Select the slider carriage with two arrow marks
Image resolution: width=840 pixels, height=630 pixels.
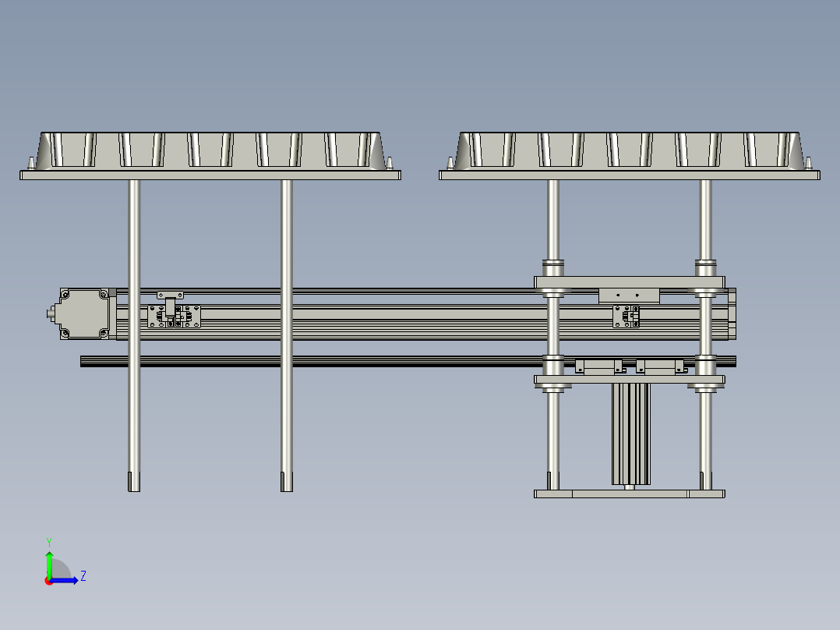pos(629,296)
